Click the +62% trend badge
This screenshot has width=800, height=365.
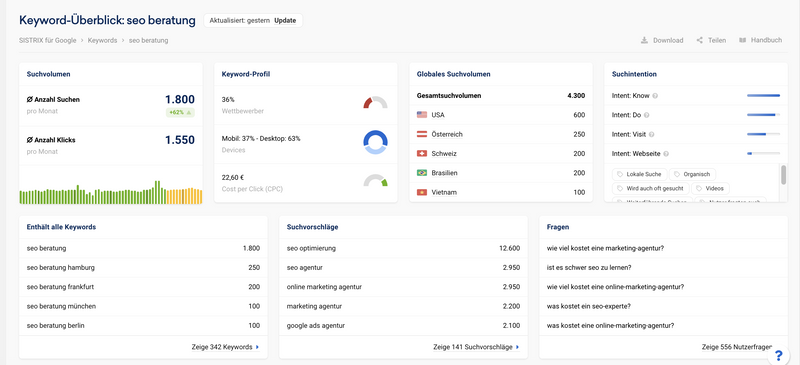(180, 113)
